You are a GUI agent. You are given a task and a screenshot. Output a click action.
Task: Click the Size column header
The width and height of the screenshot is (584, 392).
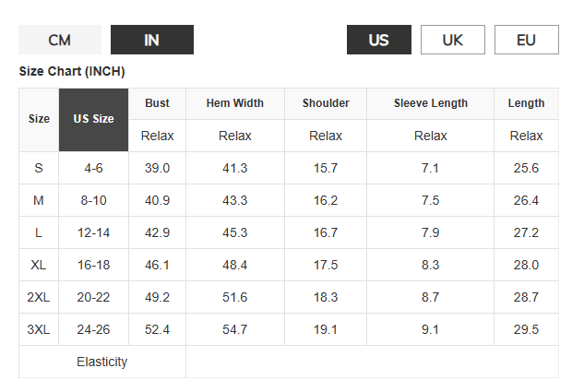tap(39, 120)
